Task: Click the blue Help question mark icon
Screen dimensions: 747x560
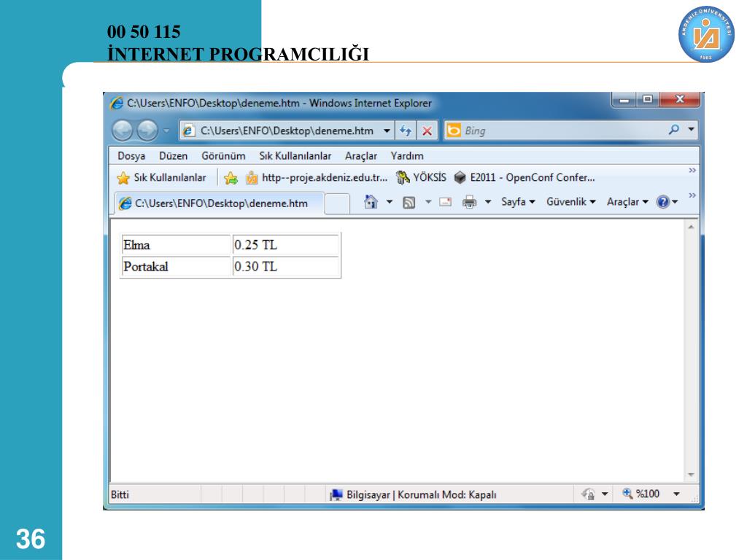Action: pos(662,202)
